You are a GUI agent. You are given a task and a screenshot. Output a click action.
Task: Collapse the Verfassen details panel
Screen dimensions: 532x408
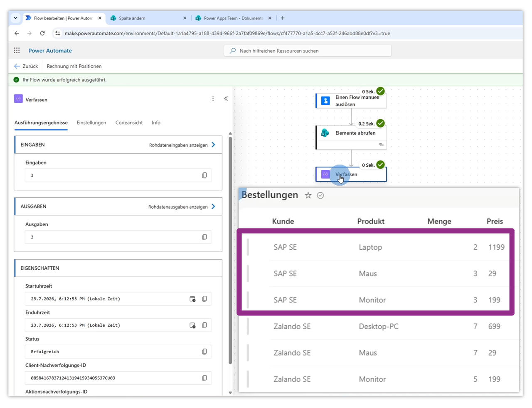[226, 99]
